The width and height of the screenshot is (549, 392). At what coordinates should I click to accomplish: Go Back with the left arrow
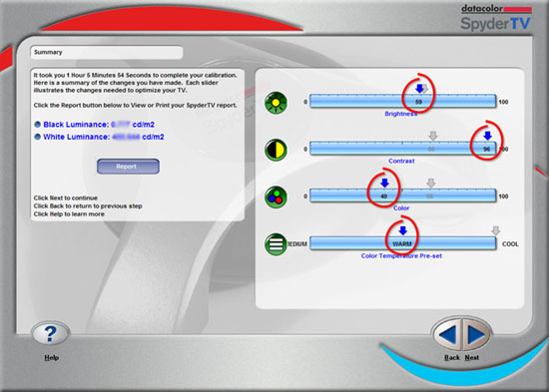click(x=447, y=335)
